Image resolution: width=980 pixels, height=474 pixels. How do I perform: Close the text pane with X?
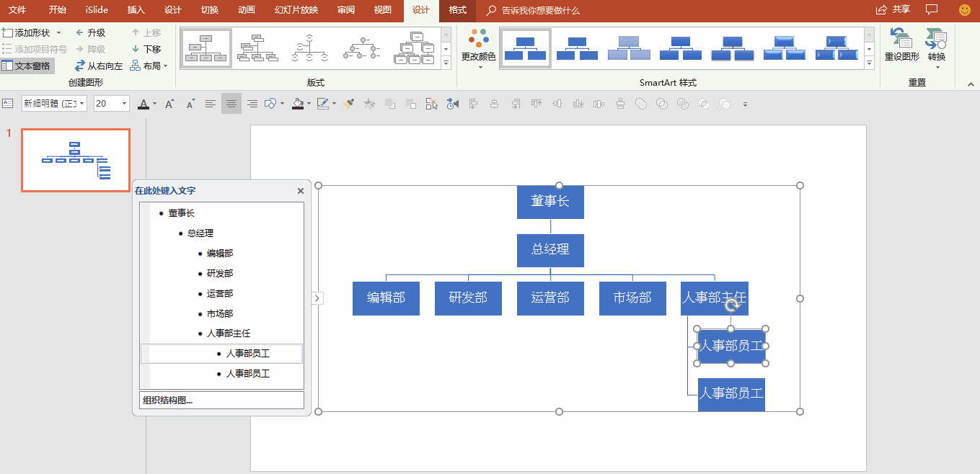point(301,191)
